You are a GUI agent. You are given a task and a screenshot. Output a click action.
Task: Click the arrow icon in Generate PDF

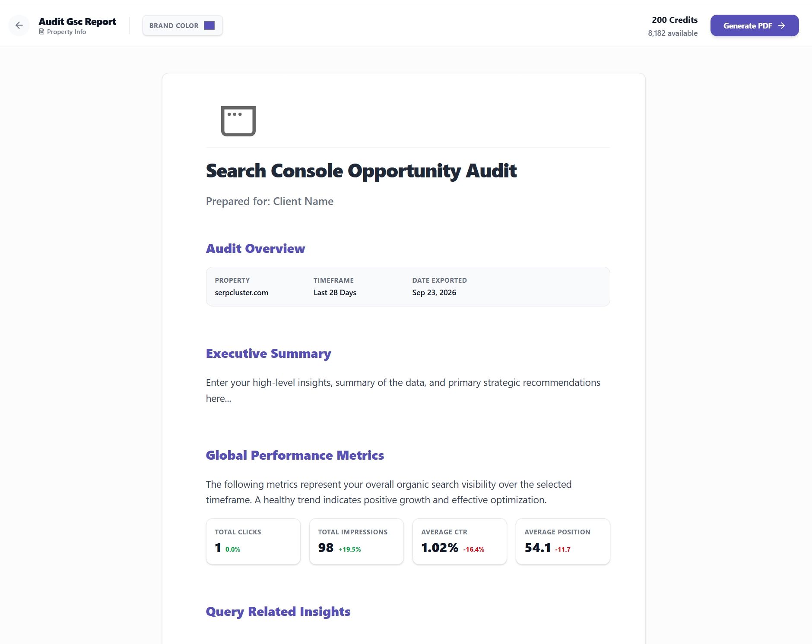781,26
